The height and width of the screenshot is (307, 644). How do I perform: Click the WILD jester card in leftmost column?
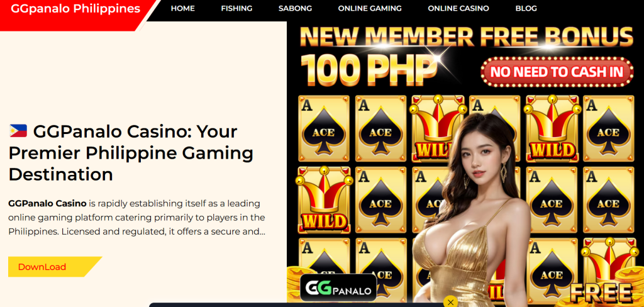(324, 200)
